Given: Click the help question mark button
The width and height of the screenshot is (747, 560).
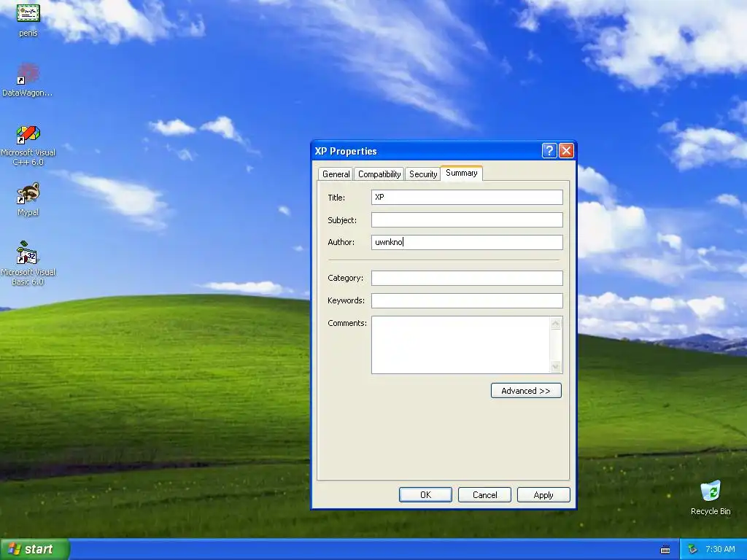Looking at the screenshot, I should point(549,151).
